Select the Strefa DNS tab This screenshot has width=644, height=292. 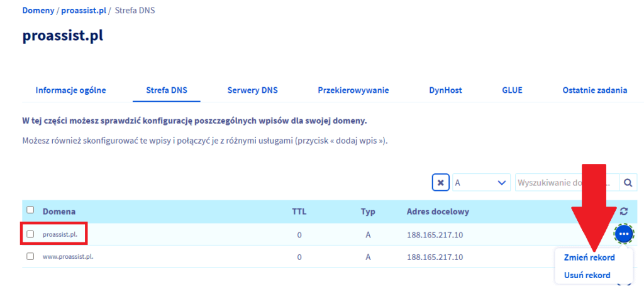pos(166,90)
